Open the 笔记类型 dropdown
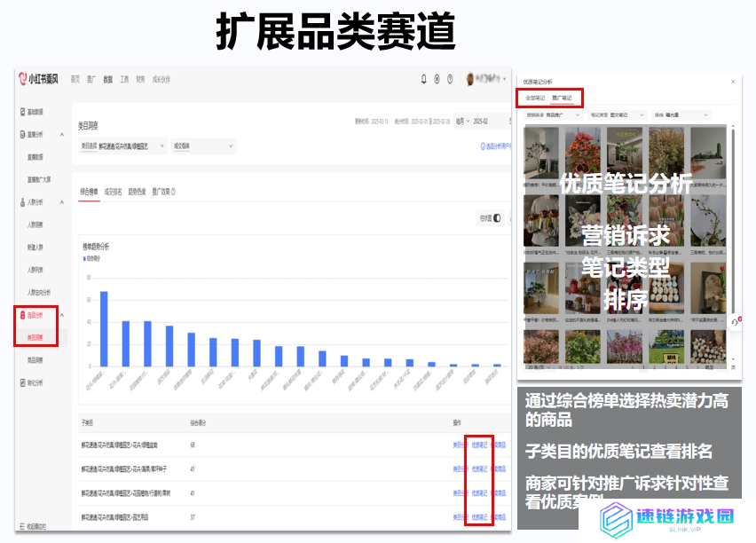This screenshot has height=543, width=756. [617, 115]
